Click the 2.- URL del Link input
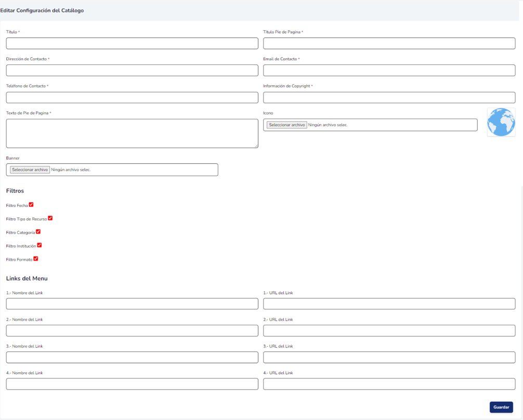Viewport: 523px width, 420px height. [x=389, y=331]
